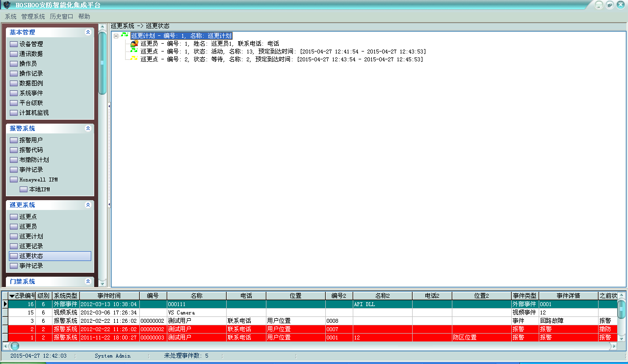Collapse the 巡更系统 panel section
Image resolution: width=628 pixels, height=364 pixels.
coord(88,205)
